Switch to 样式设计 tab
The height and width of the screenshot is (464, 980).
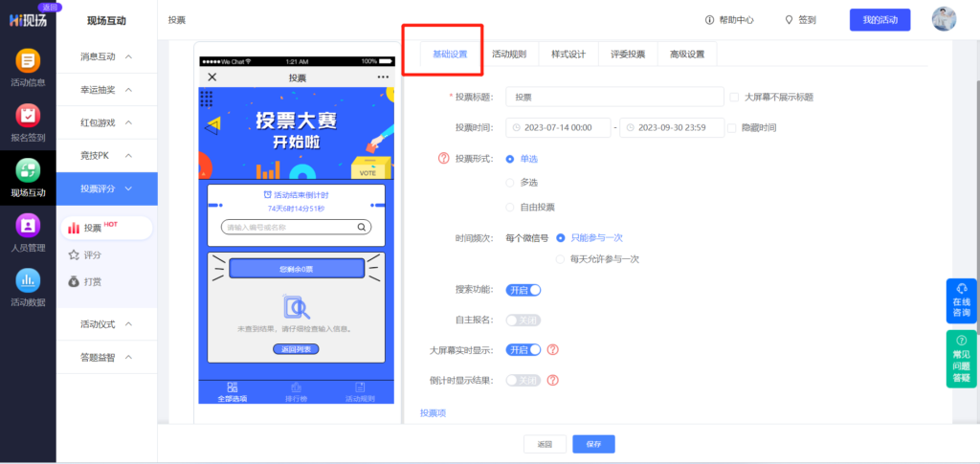568,54
